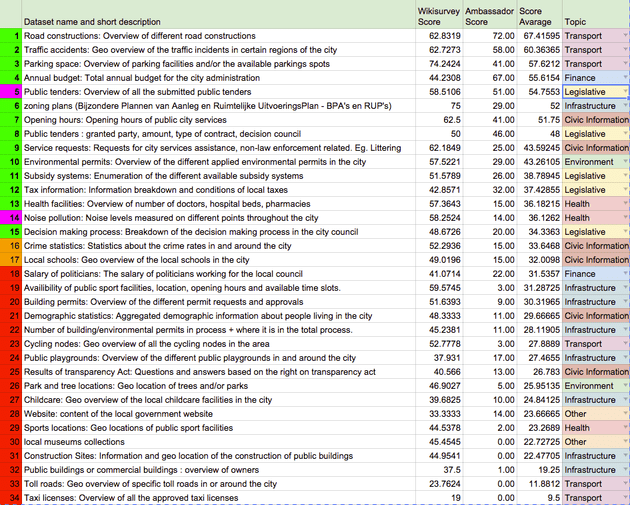Click the Ambassador Score column header
Screen dimensions: 630x505
[489, 14]
